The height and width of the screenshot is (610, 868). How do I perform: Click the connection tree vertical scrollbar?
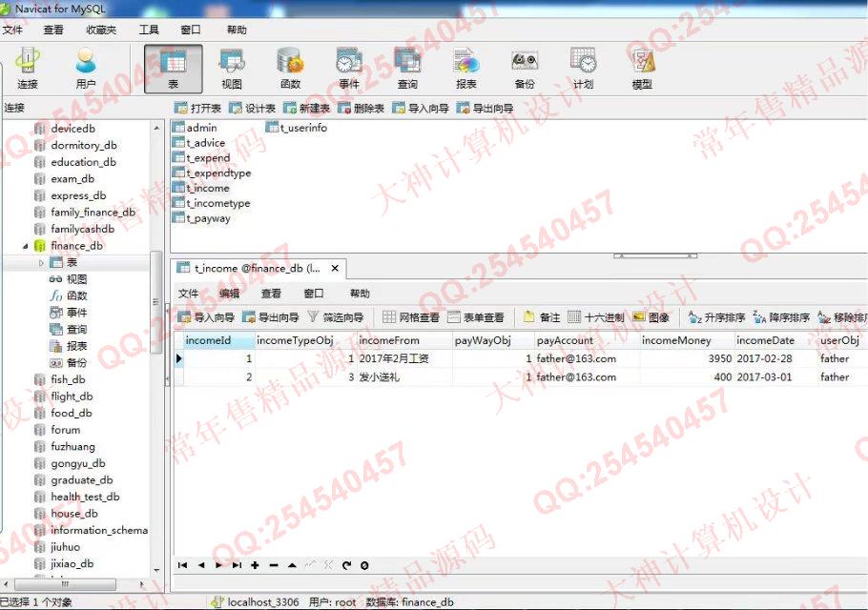pos(156,301)
